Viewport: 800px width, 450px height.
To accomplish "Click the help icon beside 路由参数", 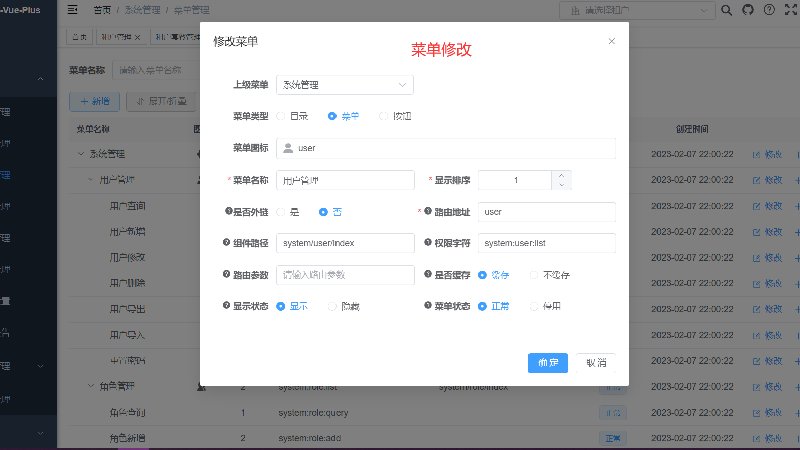I will click(x=227, y=274).
